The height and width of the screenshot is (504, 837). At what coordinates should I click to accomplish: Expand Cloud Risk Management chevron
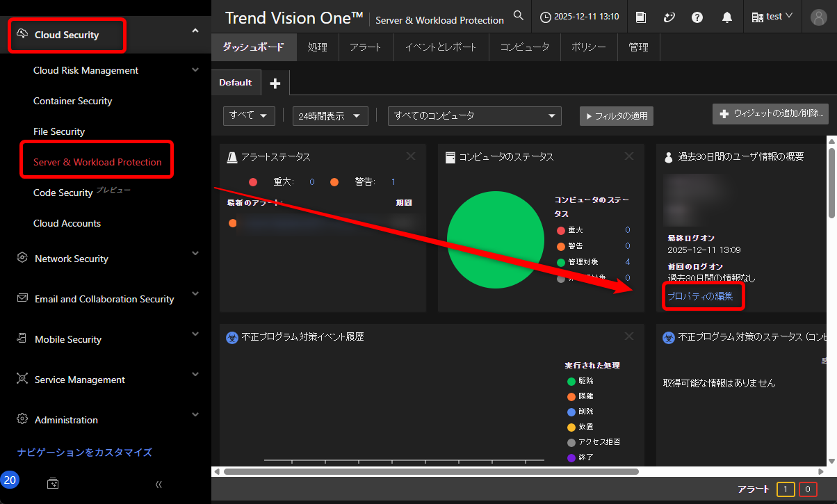click(195, 70)
